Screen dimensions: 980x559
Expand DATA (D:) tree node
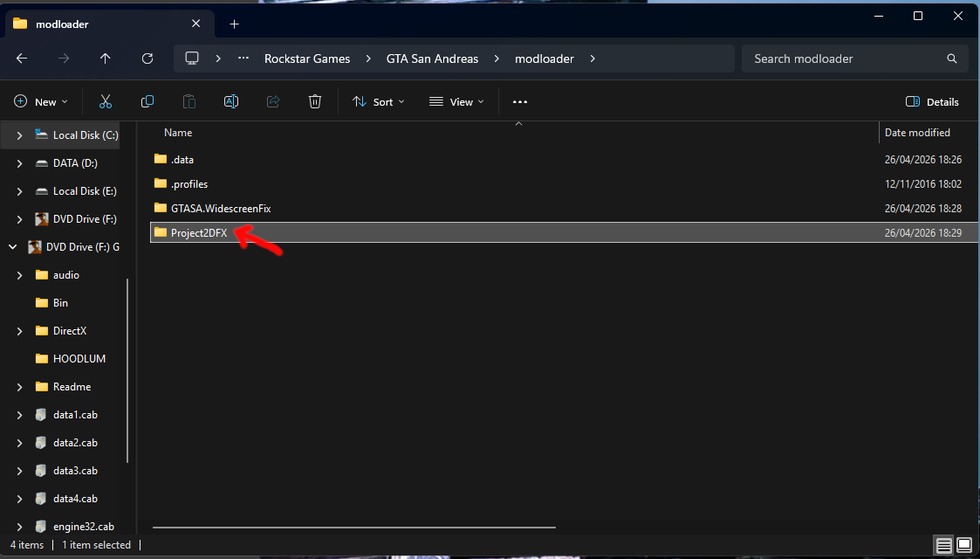pyautogui.click(x=19, y=163)
